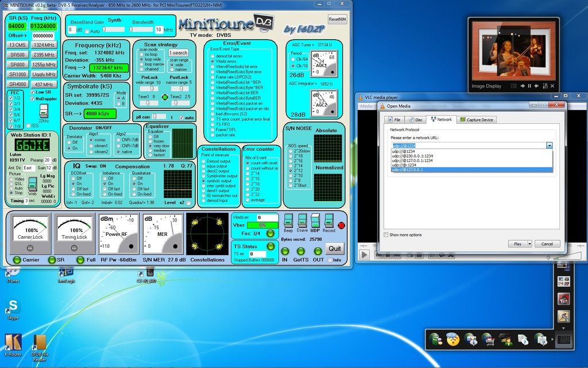Click the Quit button in MiniTioune
Screen dimensions: 588x368
click(x=335, y=248)
